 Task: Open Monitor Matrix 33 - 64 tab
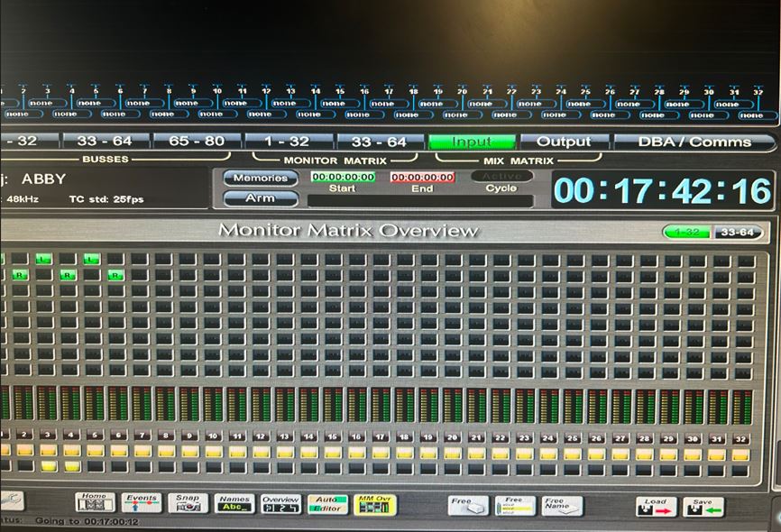(380, 142)
